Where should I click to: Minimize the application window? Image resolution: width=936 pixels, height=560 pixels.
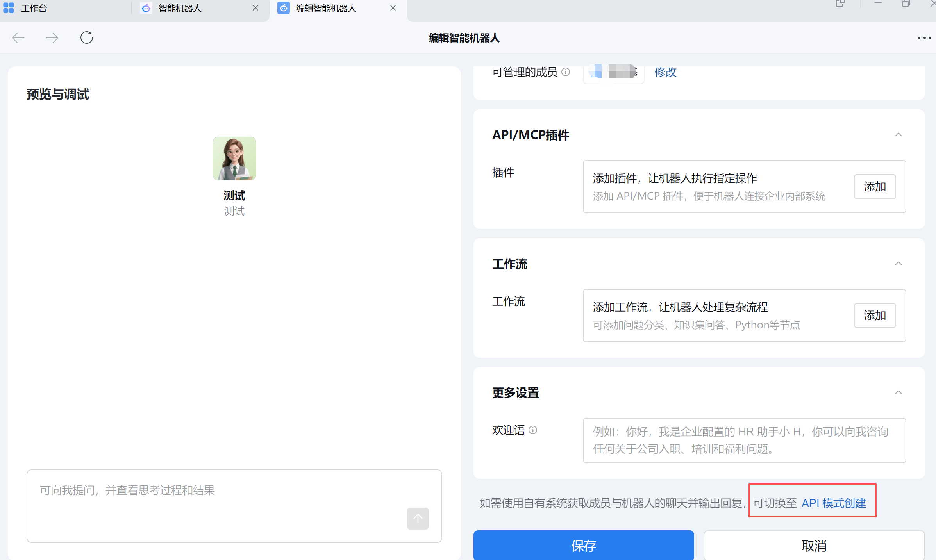tap(878, 3)
